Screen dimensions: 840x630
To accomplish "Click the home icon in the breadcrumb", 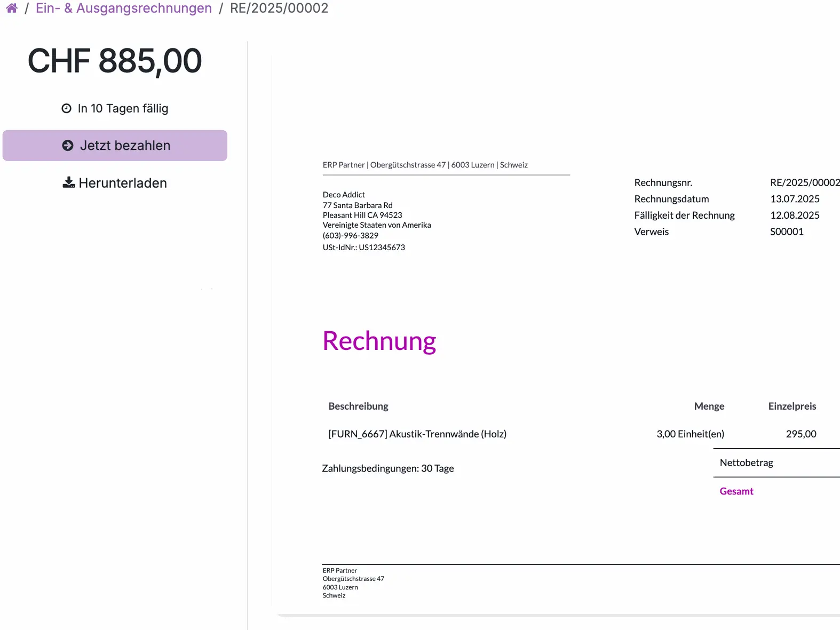I will (11, 8).
